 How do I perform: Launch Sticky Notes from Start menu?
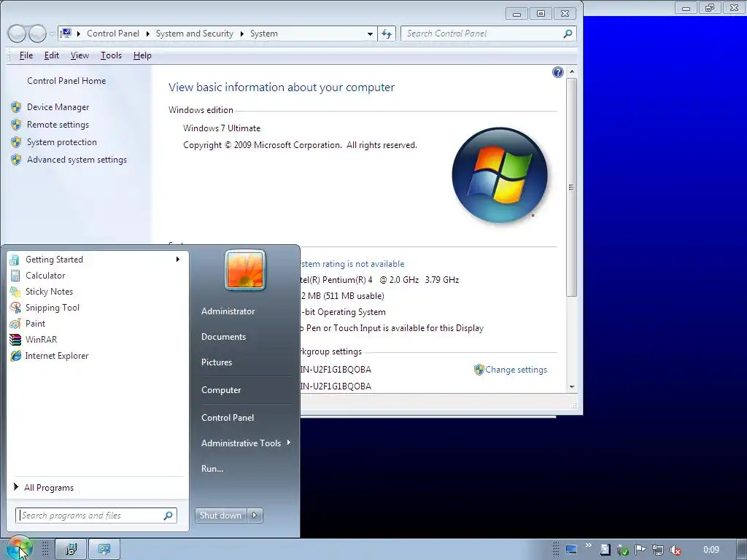click(x=49, y=292)
